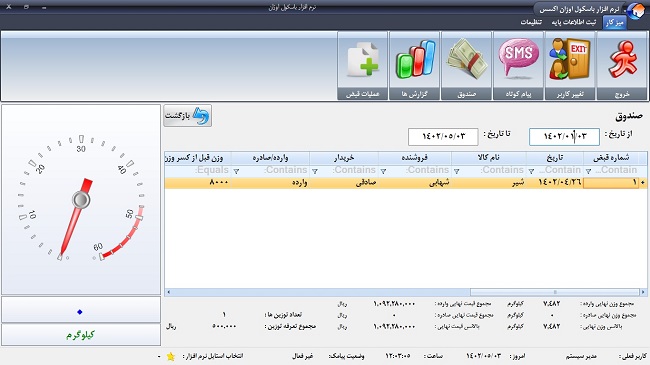Viewport: 650px width, 365px height.
Task: Click the خریدار column header
Action: click(x=344, y=158)
